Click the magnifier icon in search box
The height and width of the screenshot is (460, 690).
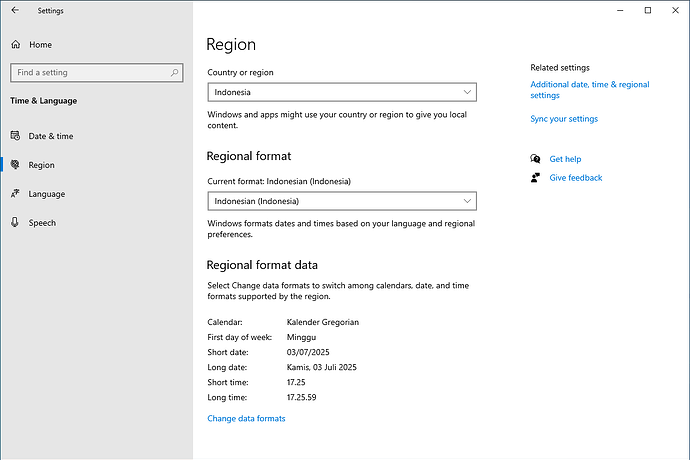coord(174,72)
